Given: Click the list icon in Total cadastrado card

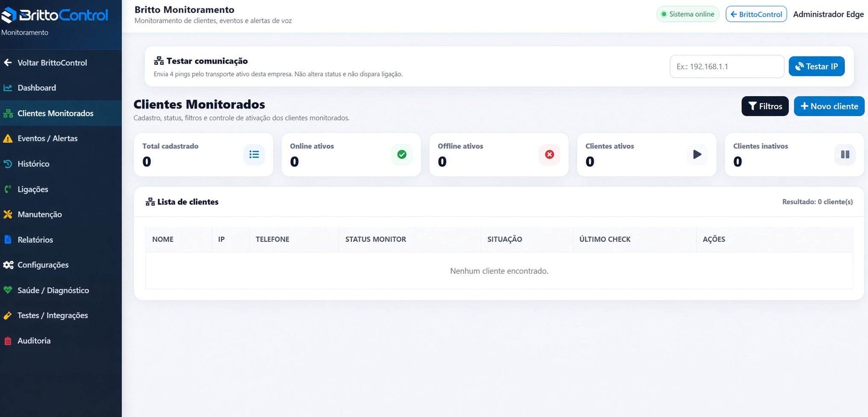Looking at the screenshot, I should [254, 154].
